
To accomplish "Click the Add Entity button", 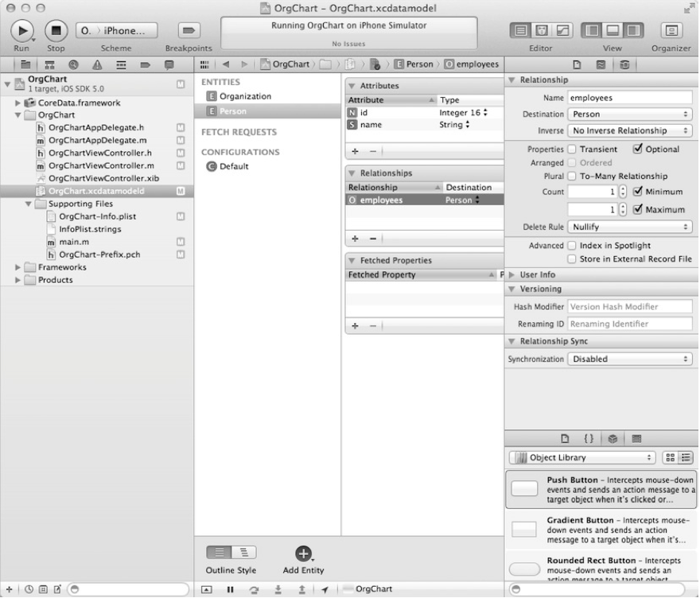I will click(304, 553).
